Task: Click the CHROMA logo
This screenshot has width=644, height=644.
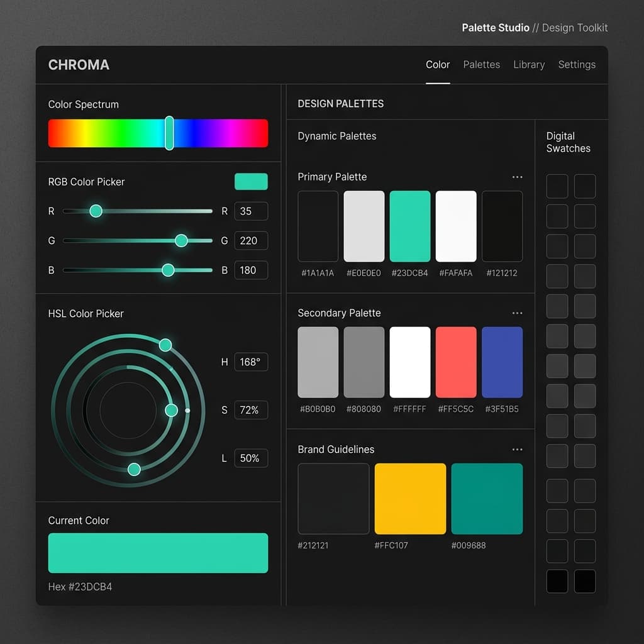Action: click(79, 65)
